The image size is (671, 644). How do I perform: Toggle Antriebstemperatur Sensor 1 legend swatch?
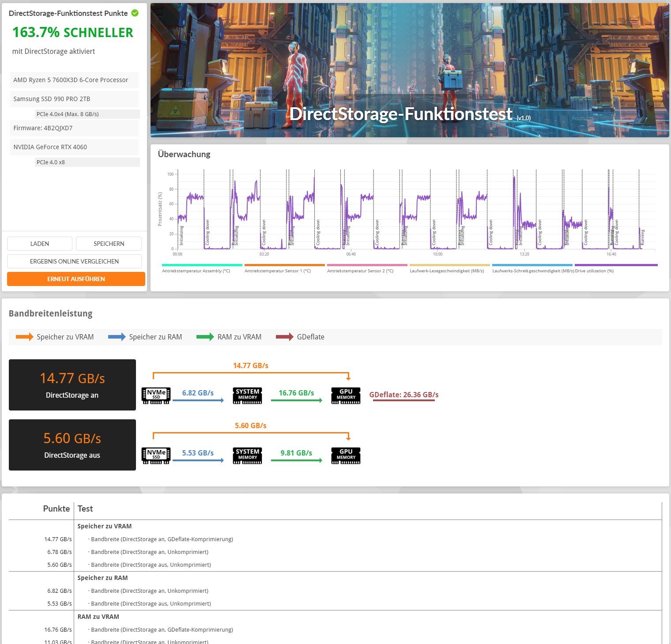(285, 265)
